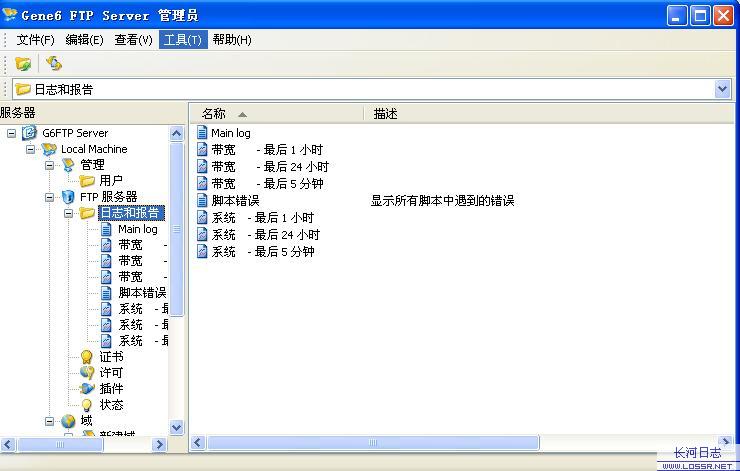Click the 管理 icon in tree
This screenshot has height=471, width=740.
pyautogui.click(x=68, y=165)
